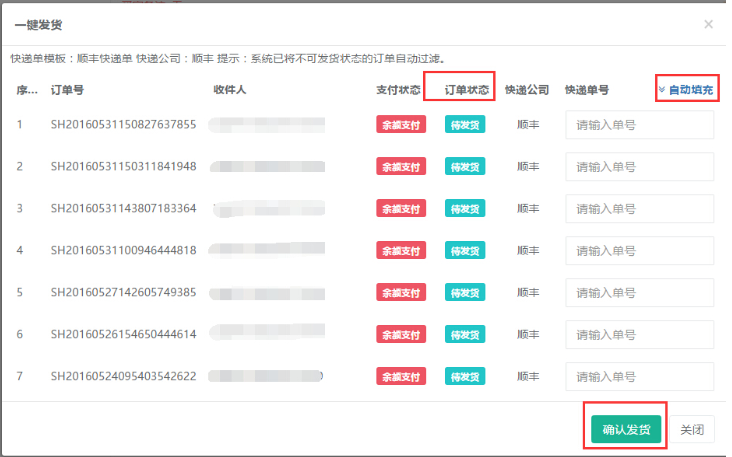Click the 订单号 column header
This screenshot has width=732, height=457.
click(x=67, y=90)
